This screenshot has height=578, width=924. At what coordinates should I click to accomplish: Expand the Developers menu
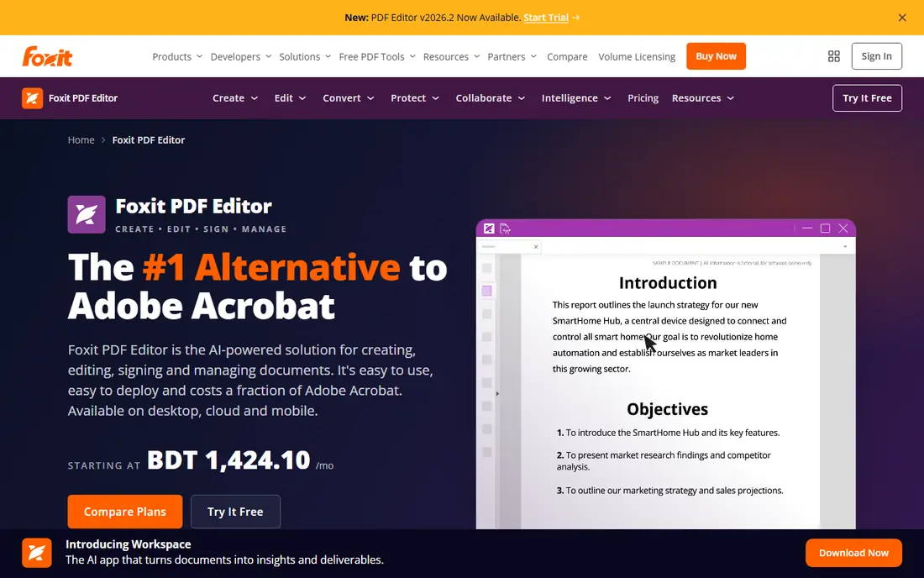click(240, 56)
